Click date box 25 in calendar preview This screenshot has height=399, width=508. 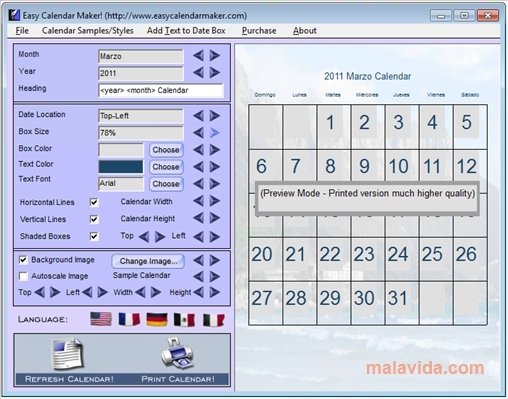click(x=436, y=259)
